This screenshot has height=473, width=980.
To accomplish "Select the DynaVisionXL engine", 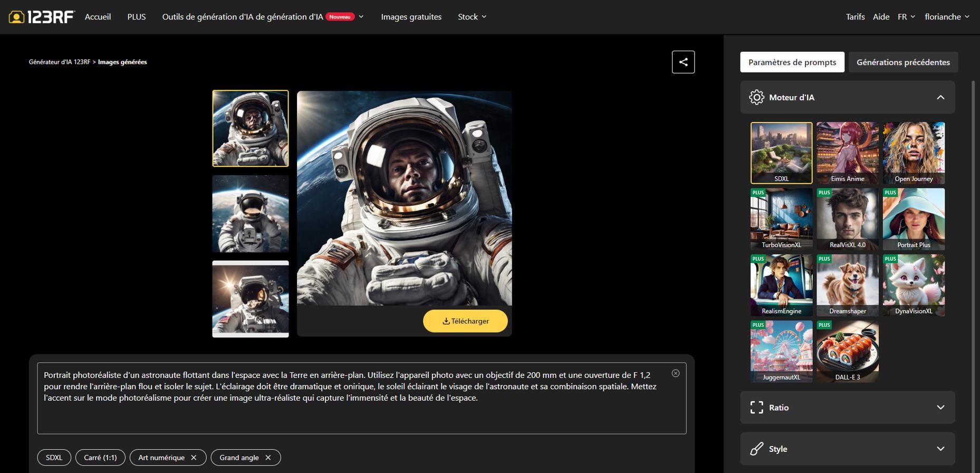I will tap(914, 285).
